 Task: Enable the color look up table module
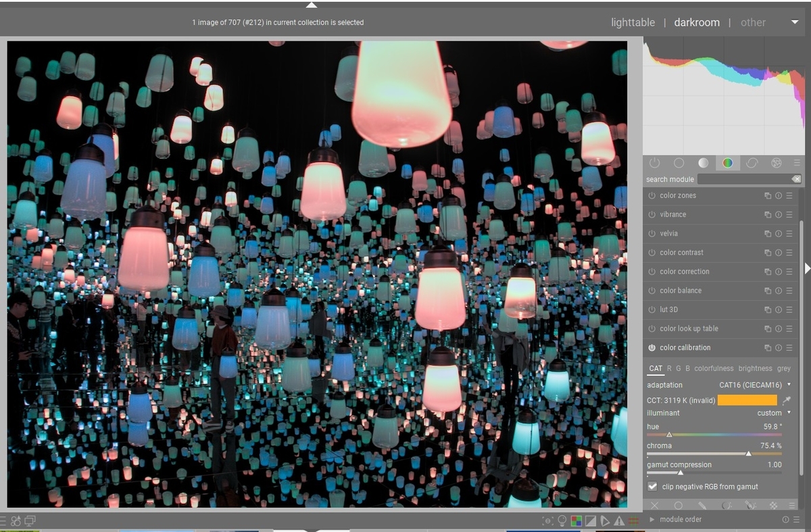[652, 328]
